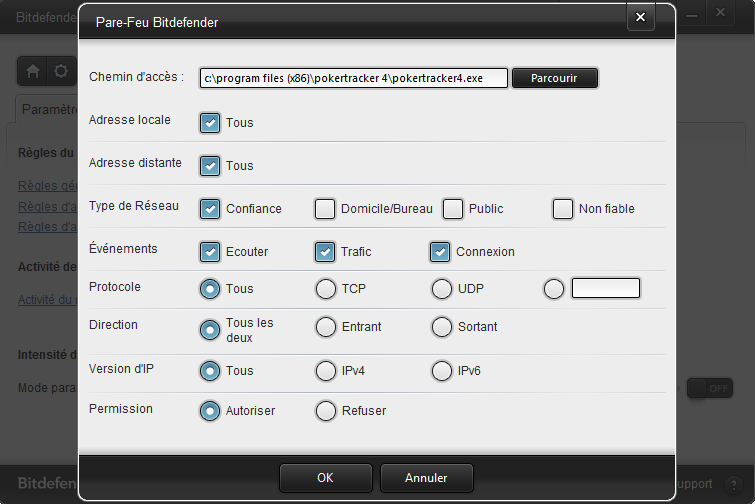Toggle the Trafic event checkbox
Image resolution: width=755 pixels, height=504 pixels.
325,252
